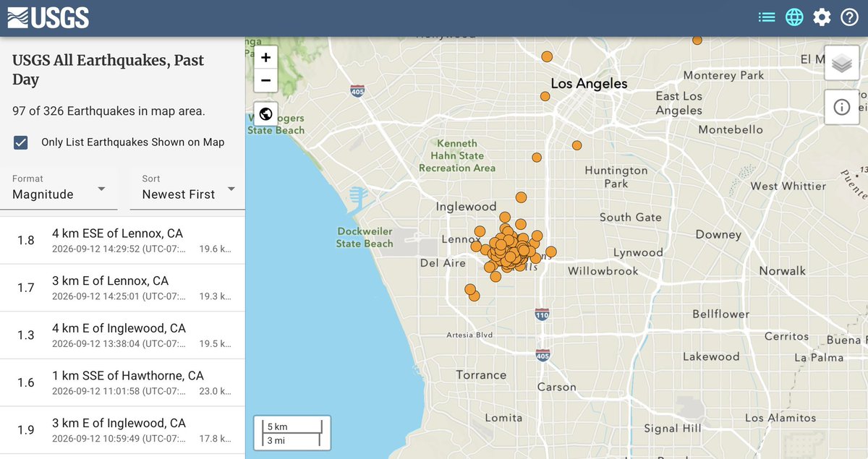Viewport: 868px width, 459px height.
Task: Click the Carson map label
Action: pos(557,387)
